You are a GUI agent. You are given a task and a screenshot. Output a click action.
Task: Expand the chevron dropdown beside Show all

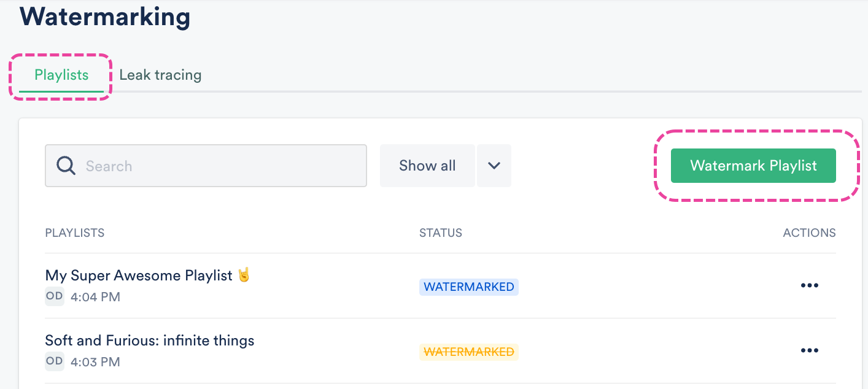[494, 166]
